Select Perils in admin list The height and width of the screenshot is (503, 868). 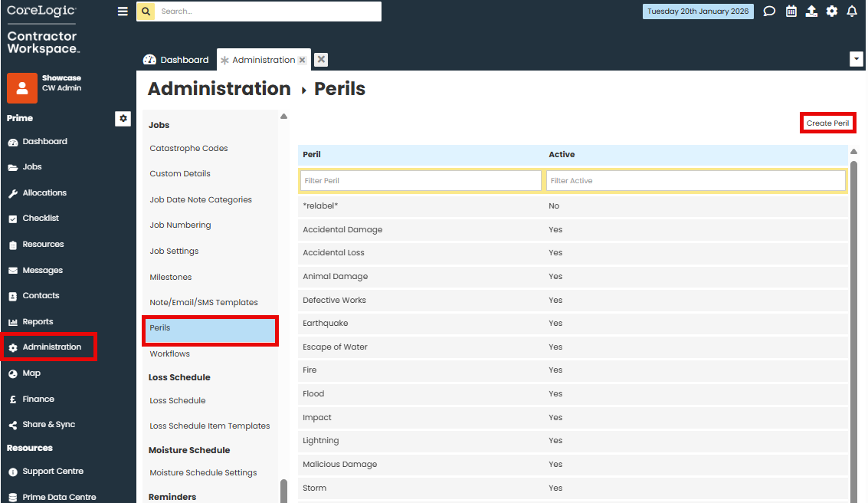[x=210, y=330]
